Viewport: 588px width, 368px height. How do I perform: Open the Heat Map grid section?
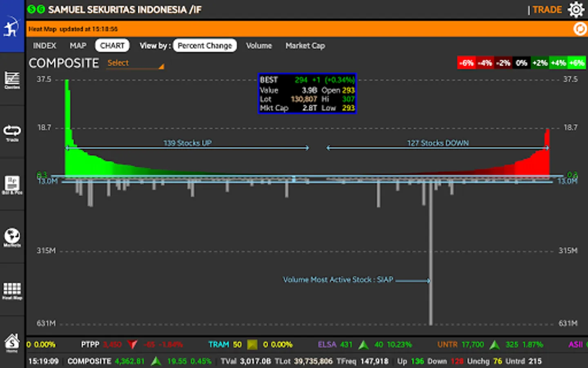pos(12,290)
